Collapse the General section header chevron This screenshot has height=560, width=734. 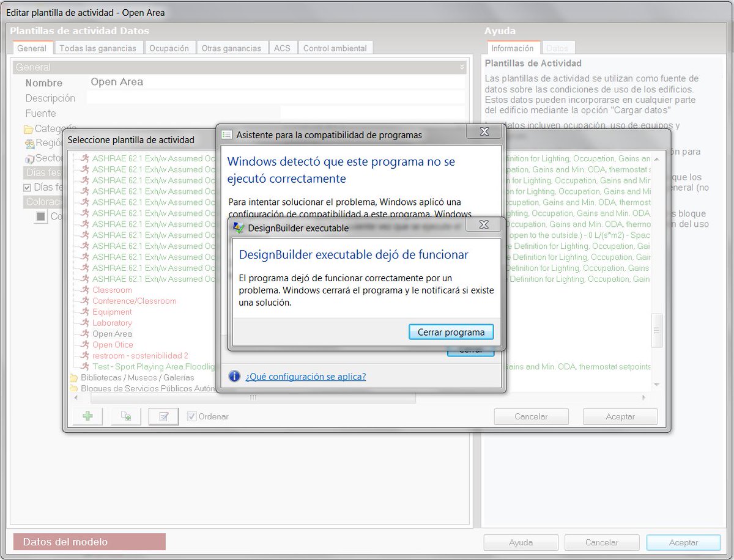[462, 67]
